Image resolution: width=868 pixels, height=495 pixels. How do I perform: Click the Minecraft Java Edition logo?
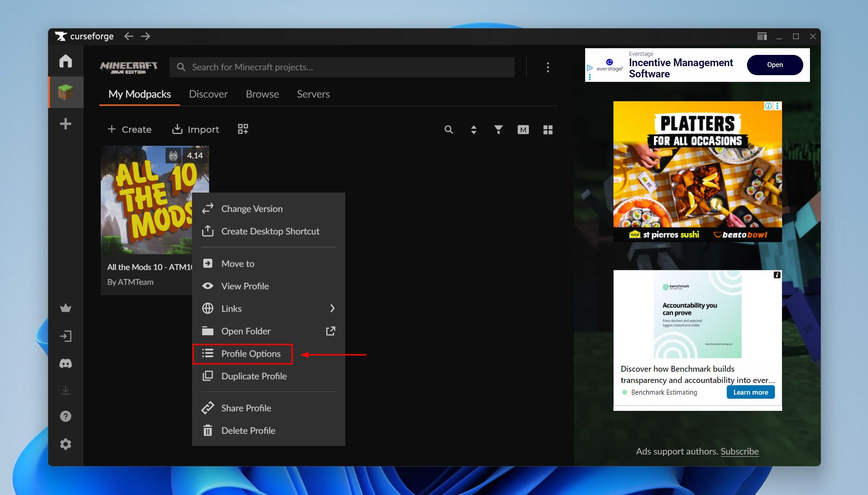[x=129, y=67]
